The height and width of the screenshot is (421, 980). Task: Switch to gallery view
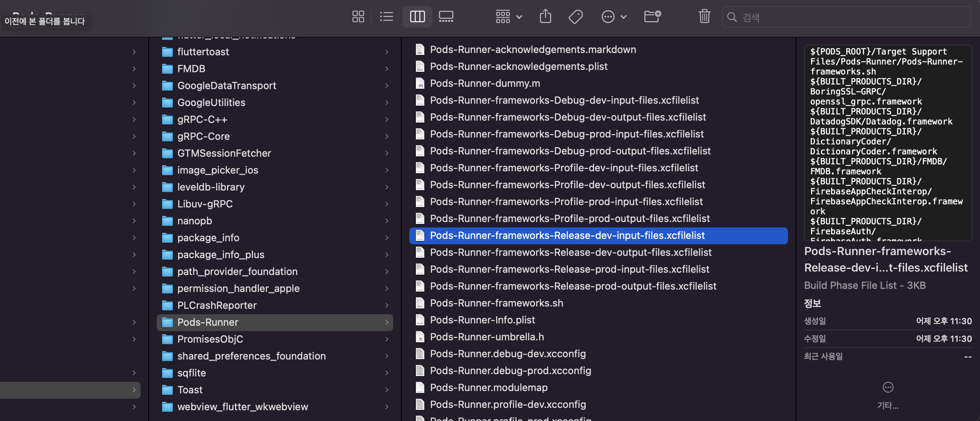tap(446, 17)
